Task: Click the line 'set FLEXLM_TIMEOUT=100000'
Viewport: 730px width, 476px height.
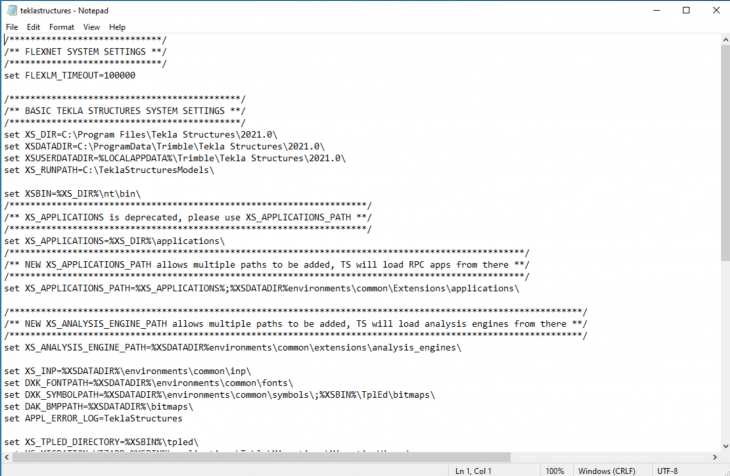Action: point(70,75)
